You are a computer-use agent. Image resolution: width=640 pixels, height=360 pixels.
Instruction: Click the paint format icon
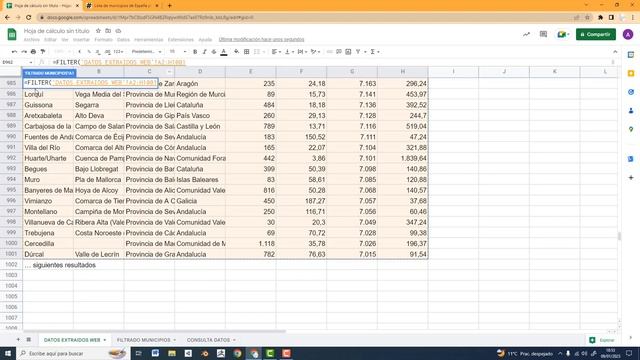click(43, 52)
